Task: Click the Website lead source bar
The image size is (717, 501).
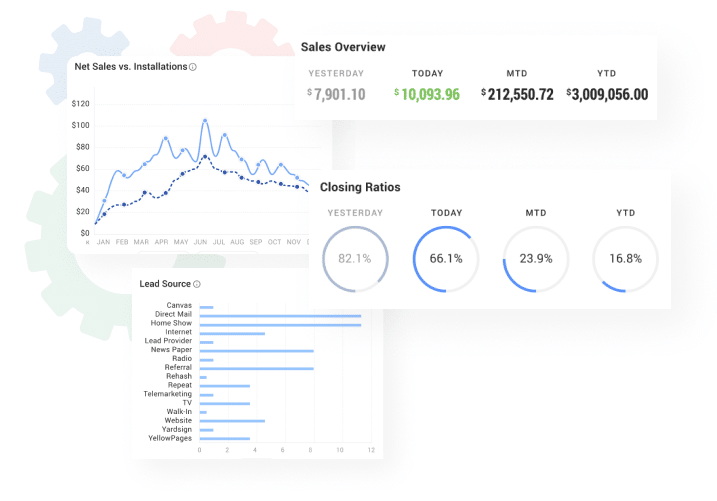Action: click(232, 421)
